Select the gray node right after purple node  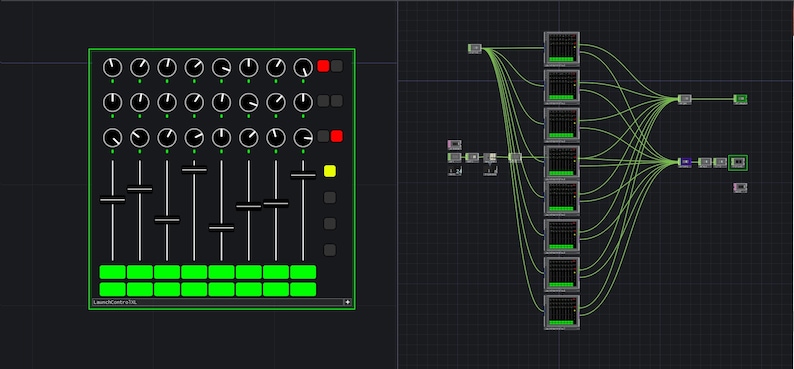tap(704, 162)
